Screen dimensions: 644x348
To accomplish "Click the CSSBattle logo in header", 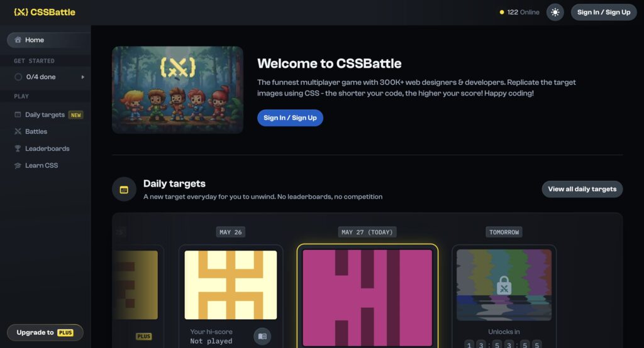I will 45,13.
